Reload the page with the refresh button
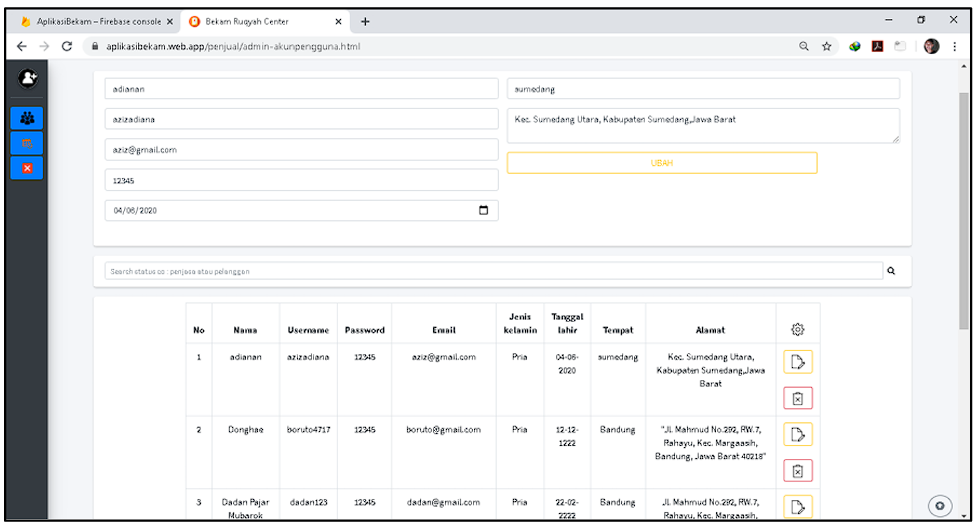 67,46
